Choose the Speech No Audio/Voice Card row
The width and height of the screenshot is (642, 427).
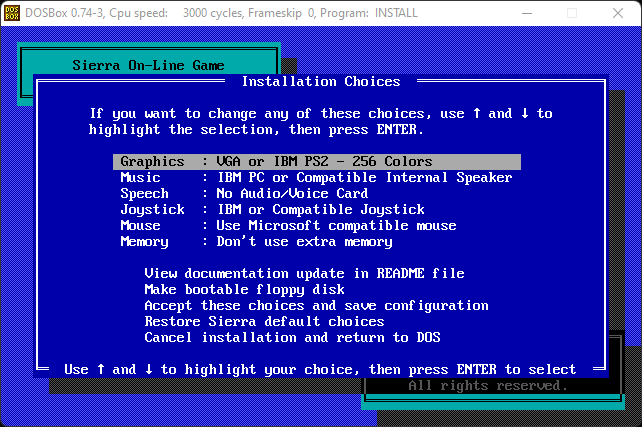click(244, 194)
